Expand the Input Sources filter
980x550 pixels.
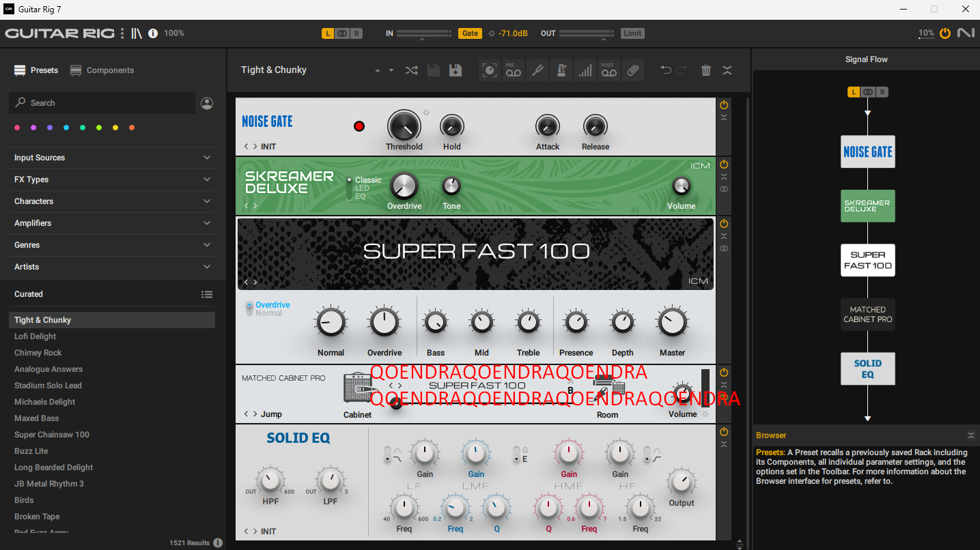(x=113, y=158)
